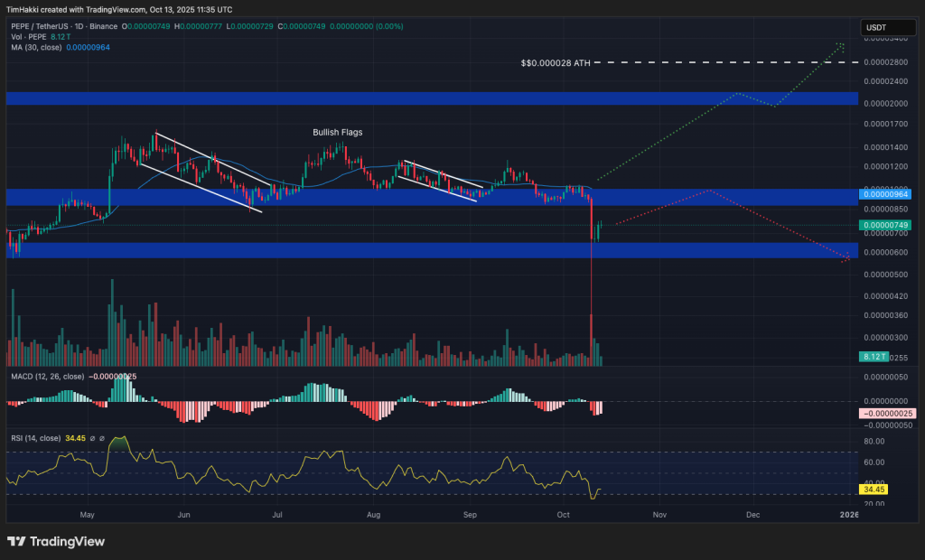Click the blue MA price label 0.00000964
The width and height of the screenshot is (925, 560).
[x=887, y=194]
